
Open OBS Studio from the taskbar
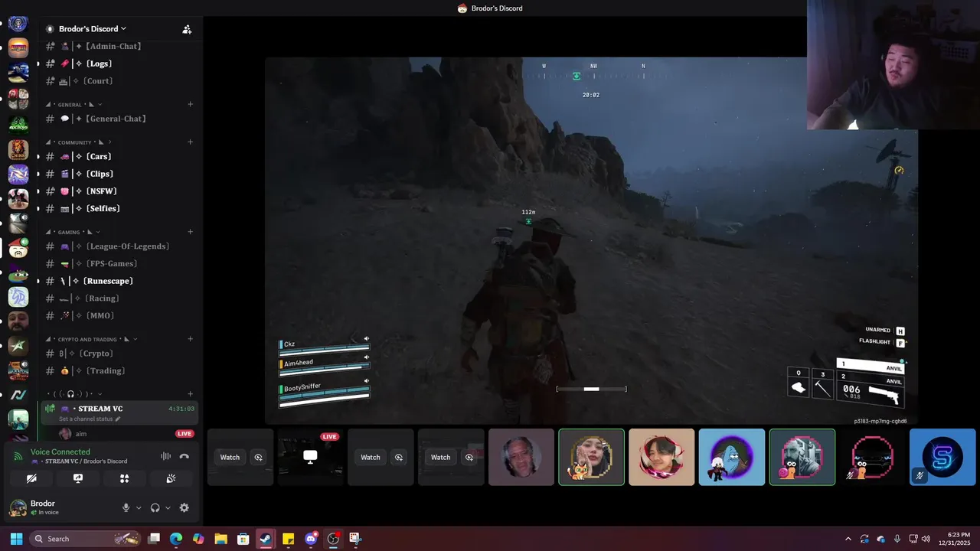[x=333, y=539]
